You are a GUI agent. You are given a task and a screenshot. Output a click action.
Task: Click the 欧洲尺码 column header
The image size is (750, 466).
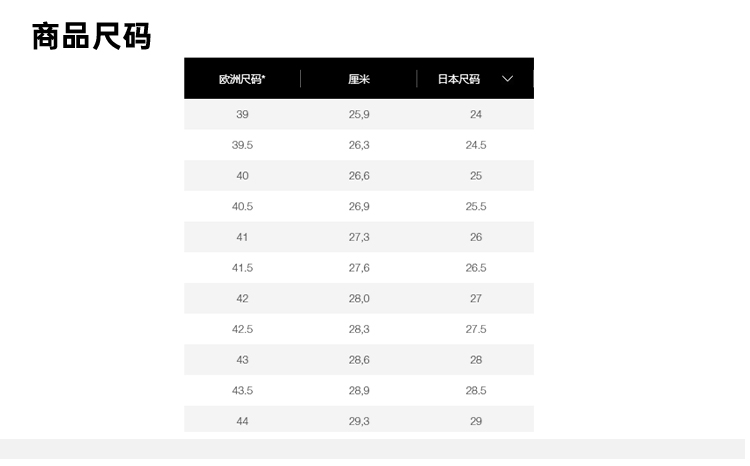pos(242,79)
